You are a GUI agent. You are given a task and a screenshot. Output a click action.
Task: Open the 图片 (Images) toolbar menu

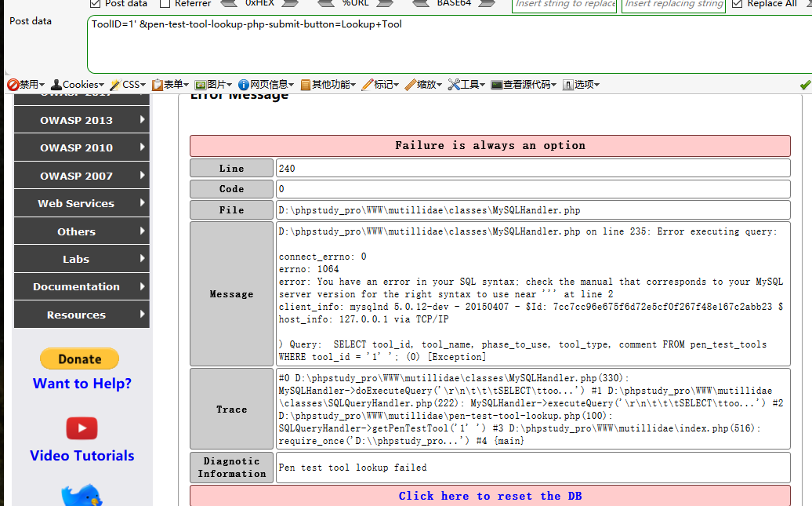coord(213,85)
